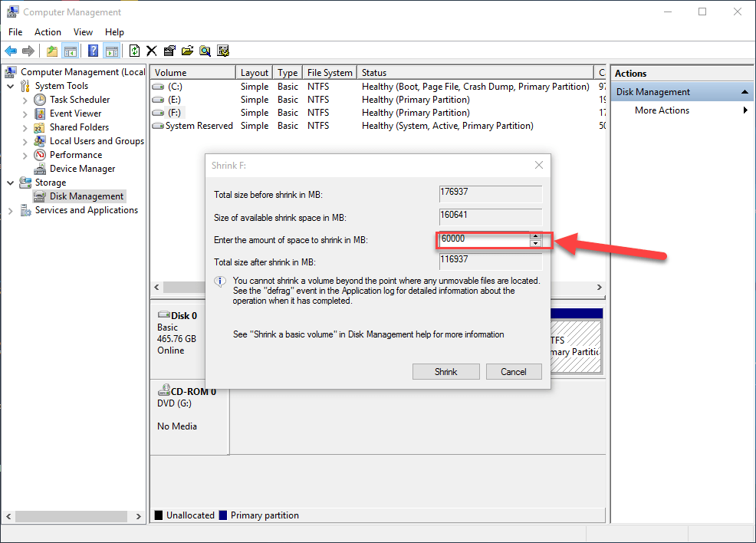This screenshot has width=756, height=543.
Task: Click the Back arrow toolbar icon
Action: pyautogui.click(x=11, y=51)
